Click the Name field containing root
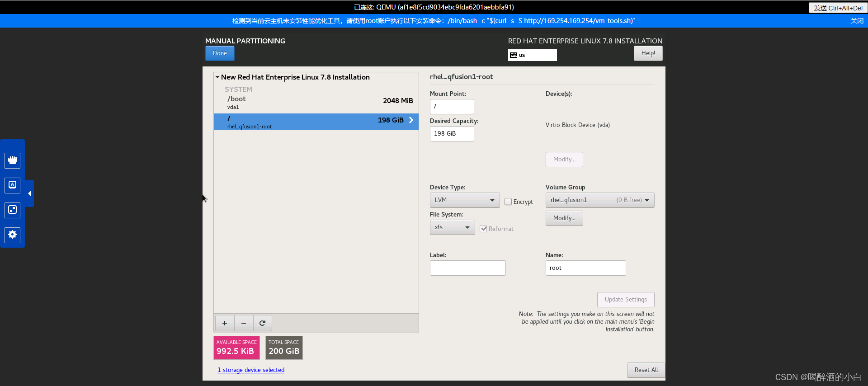This screenshot has height=386, width=868. point(586,268)
